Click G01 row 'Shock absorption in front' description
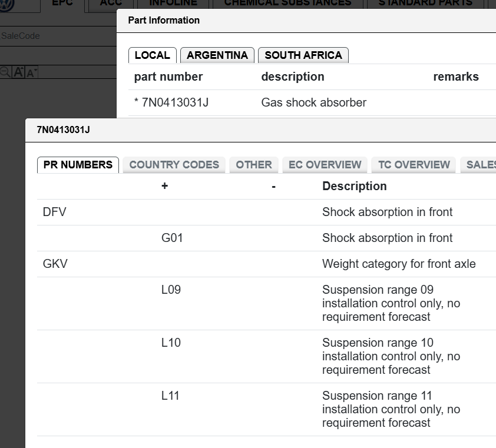Viewport: 496px width, 448px height. click(387, 238)
